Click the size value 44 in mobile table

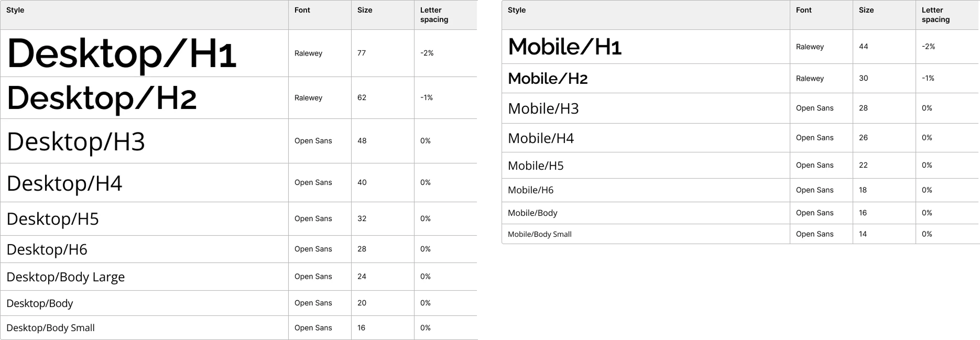863,47
